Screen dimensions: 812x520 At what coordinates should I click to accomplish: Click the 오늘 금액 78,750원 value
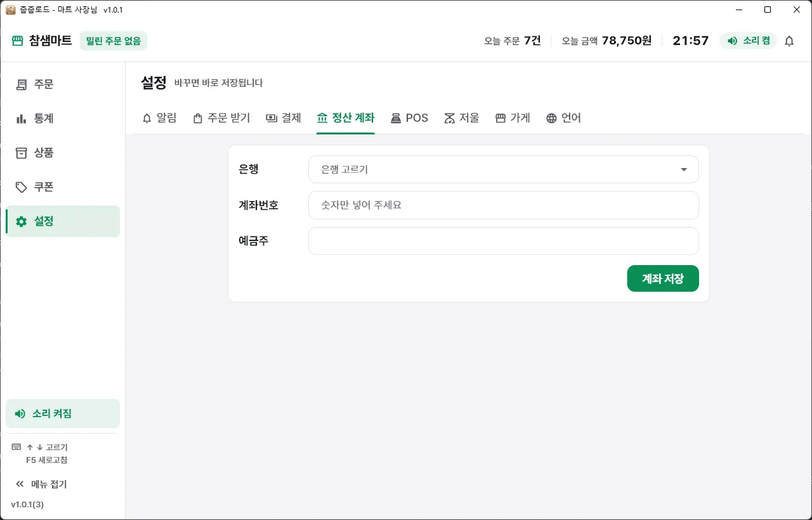pos(607,41)
